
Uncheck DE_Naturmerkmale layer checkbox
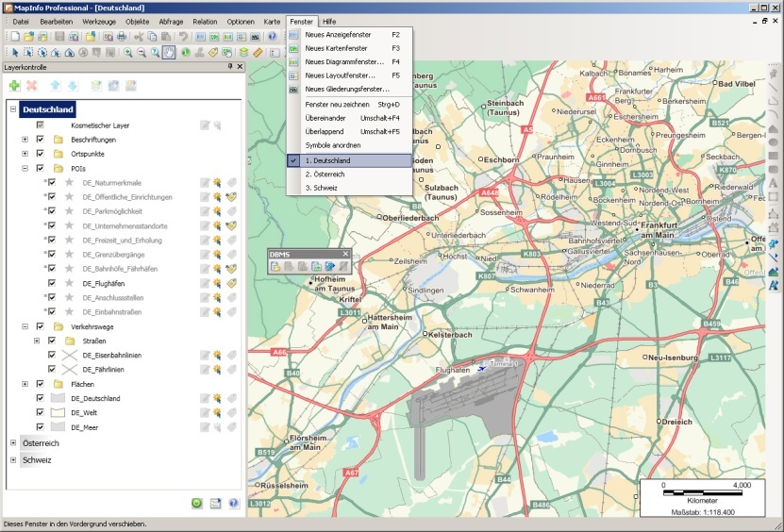point(52,182)
